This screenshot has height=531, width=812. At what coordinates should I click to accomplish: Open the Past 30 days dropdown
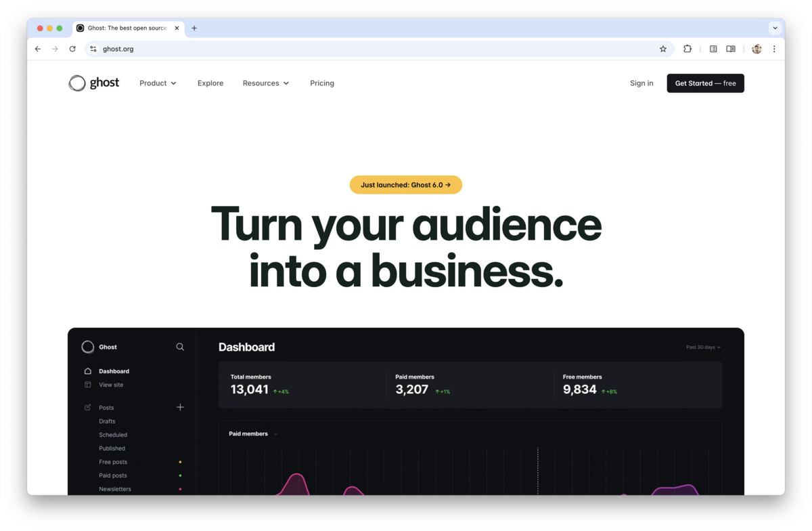703,347
